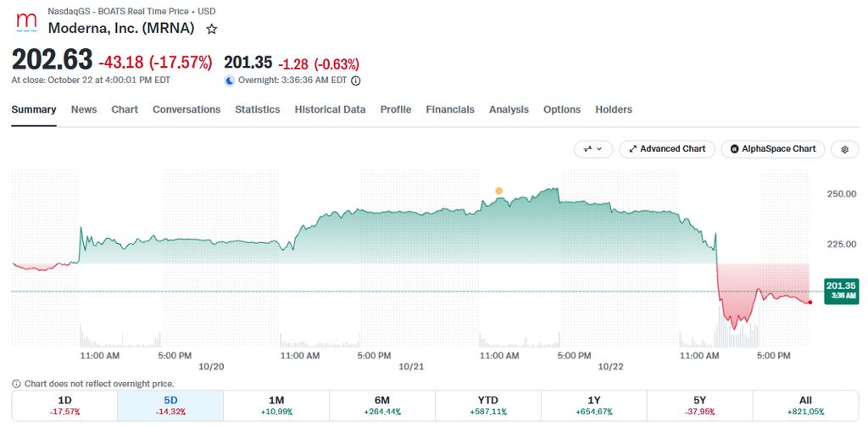Select the 5Y time range
The width and height of the screenshot is (868, 427).
coord(699,406)
